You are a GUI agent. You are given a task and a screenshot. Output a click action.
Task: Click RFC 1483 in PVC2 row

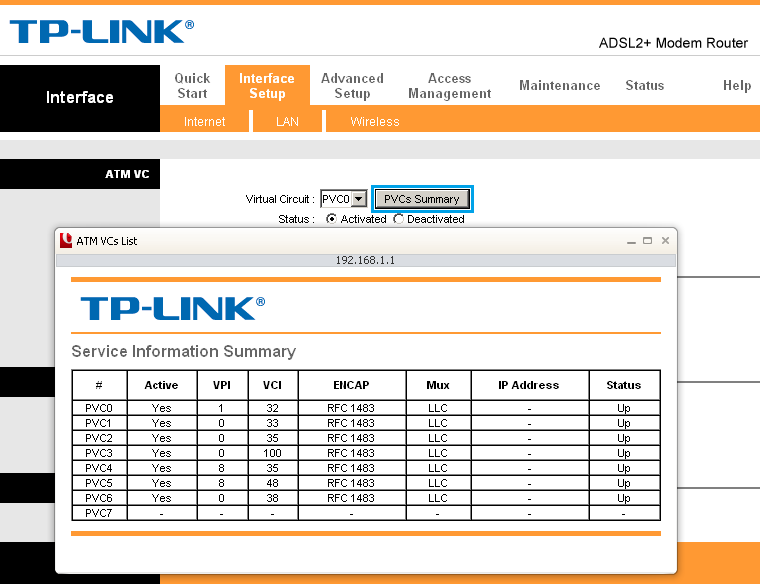tap(351, 438)
